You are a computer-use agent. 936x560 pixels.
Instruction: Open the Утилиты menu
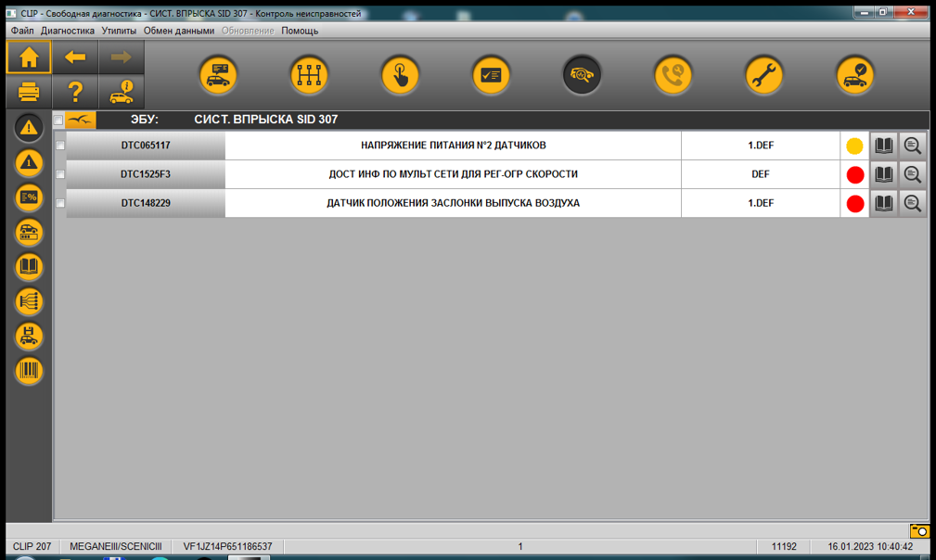point(119,31)
